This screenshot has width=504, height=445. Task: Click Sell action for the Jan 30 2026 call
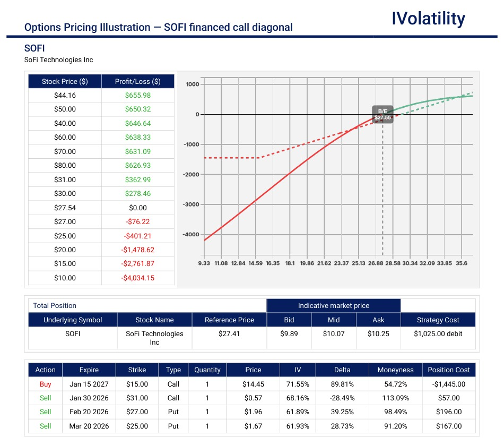click(46, 398)
